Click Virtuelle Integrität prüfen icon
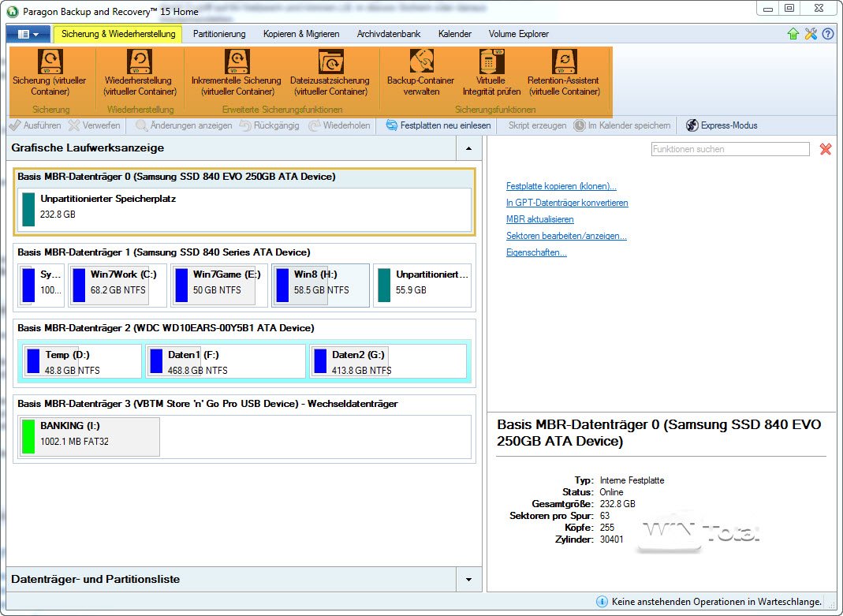This screenshot has width=843, height=616. [x=491, y=62]
